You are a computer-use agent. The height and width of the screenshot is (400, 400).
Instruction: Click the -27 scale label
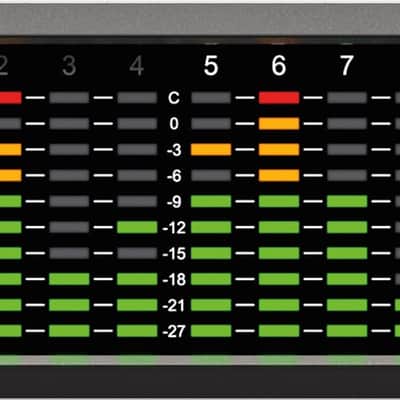[174, 331]
